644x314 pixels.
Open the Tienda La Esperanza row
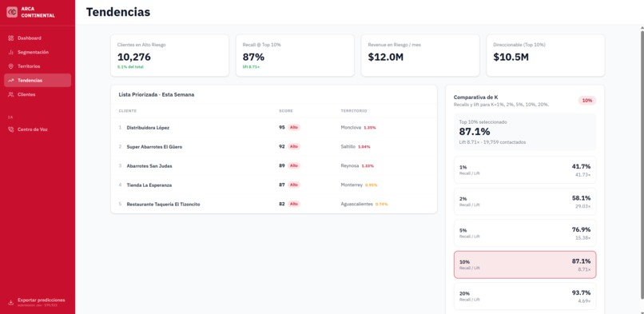(x=274, y=185)
